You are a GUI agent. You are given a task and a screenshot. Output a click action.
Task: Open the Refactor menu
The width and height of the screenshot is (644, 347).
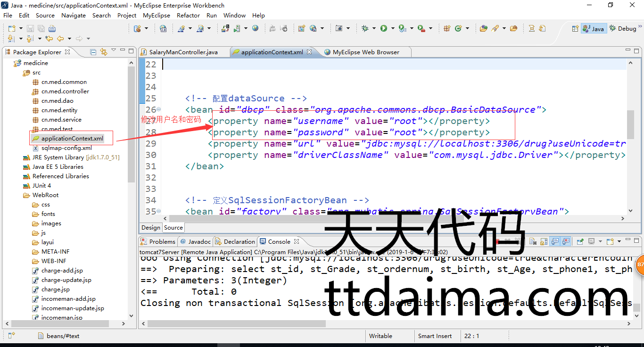click(188, 15)
